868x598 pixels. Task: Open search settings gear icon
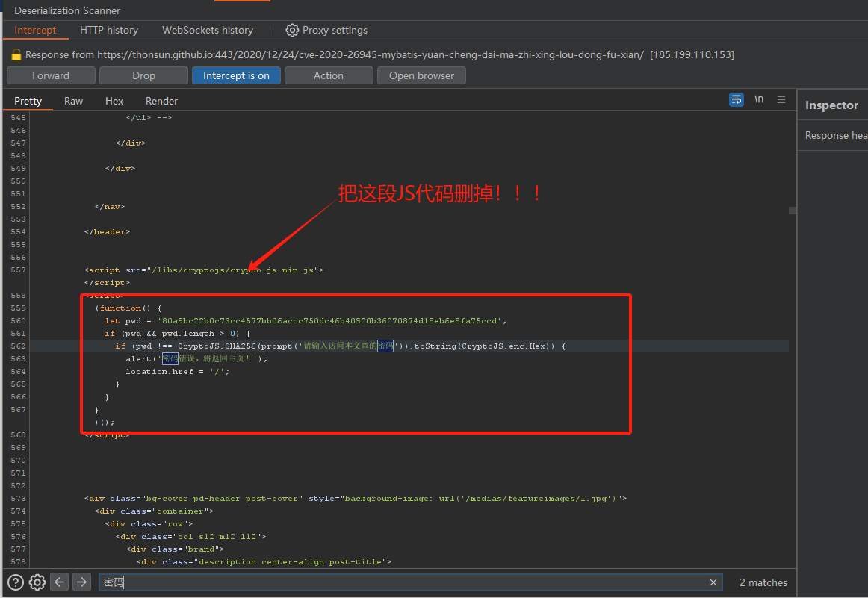(x=37, y=582)
